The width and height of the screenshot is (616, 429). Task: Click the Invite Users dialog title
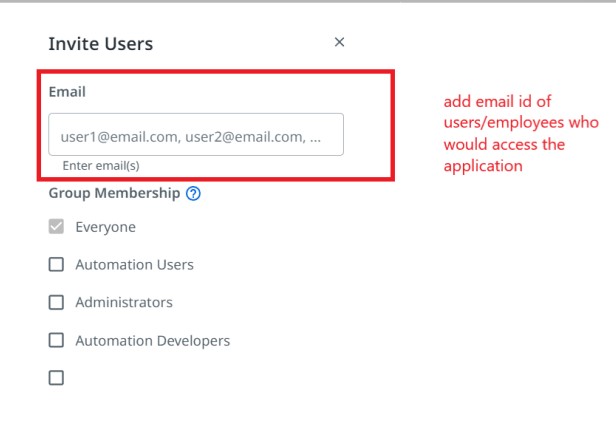[101, 44]
